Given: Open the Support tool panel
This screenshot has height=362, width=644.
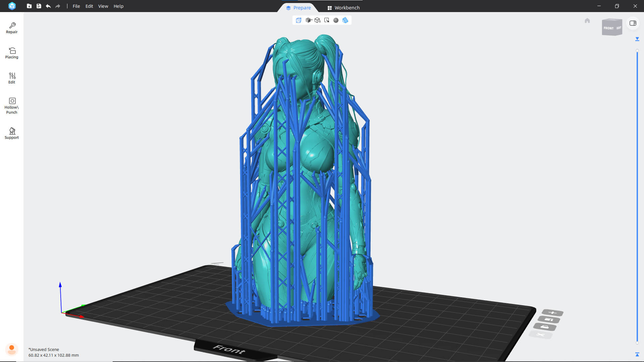Looking at the screenshot, I should 12,133.
